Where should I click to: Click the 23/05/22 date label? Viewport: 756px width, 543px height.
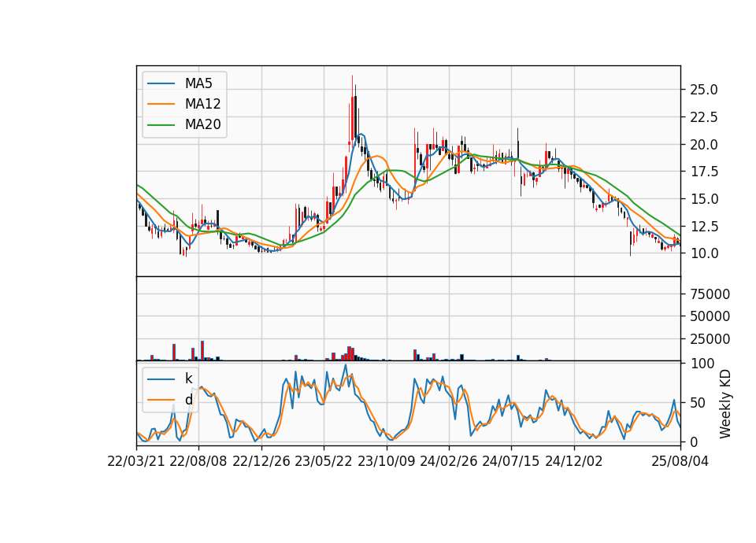324,461
